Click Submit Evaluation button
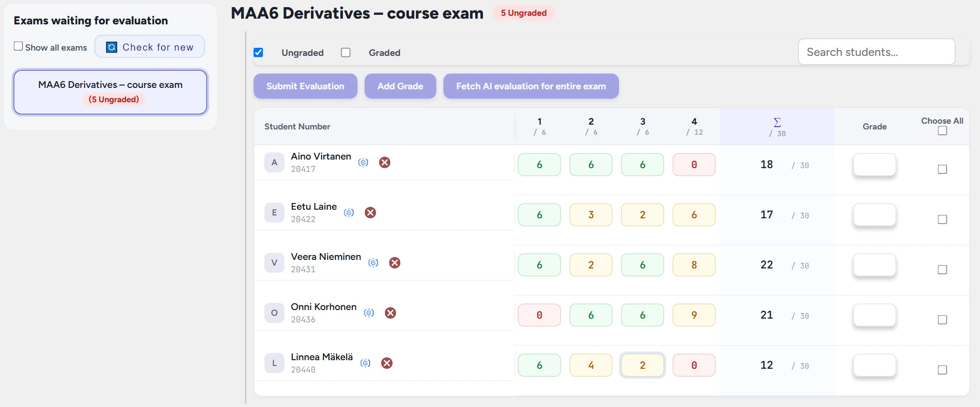980x407 pixels. click(x=305, y=86)
